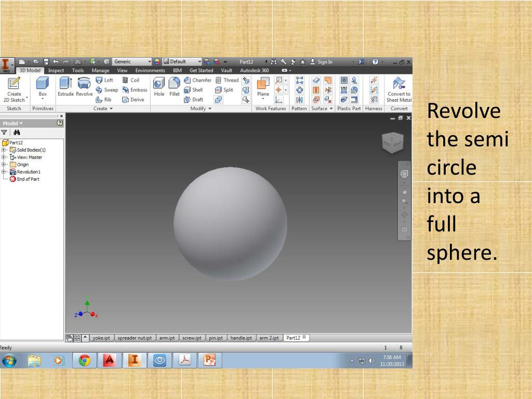This screenshot has width=532, height=399.
Task: Click the ViewCube in the viewport
Action: (x=393, y=142)
